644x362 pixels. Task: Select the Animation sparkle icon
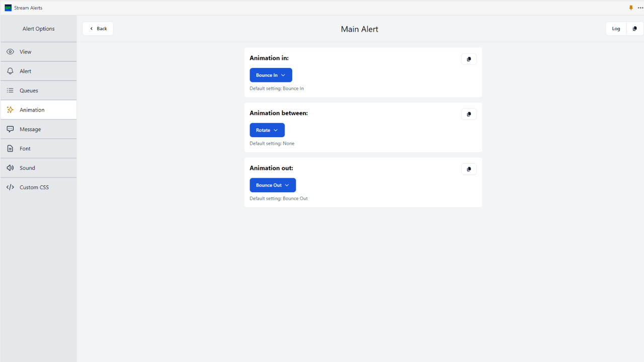pyautogui.click(x=10, y=110)
